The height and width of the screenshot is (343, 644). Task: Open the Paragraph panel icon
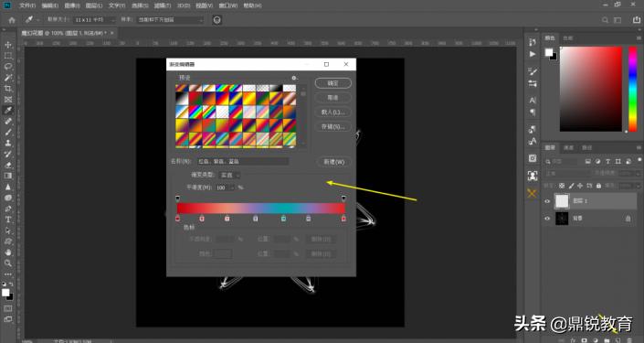(x=533, y=113)
